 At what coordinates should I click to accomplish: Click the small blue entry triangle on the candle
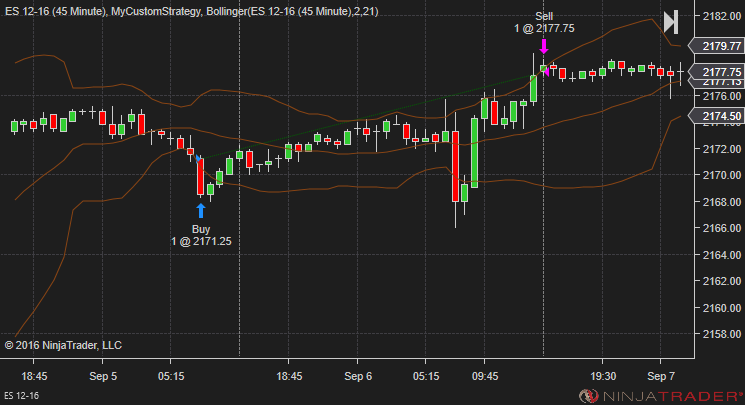click(198, 159)
